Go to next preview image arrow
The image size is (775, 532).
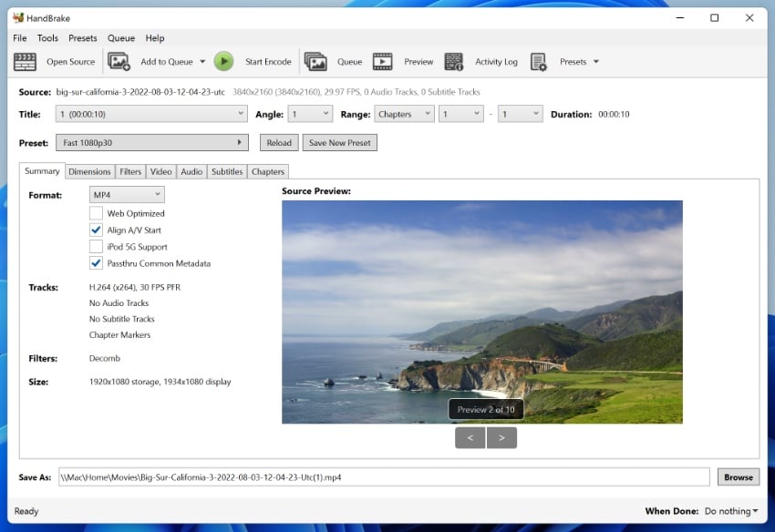click(x=501, y=438)
